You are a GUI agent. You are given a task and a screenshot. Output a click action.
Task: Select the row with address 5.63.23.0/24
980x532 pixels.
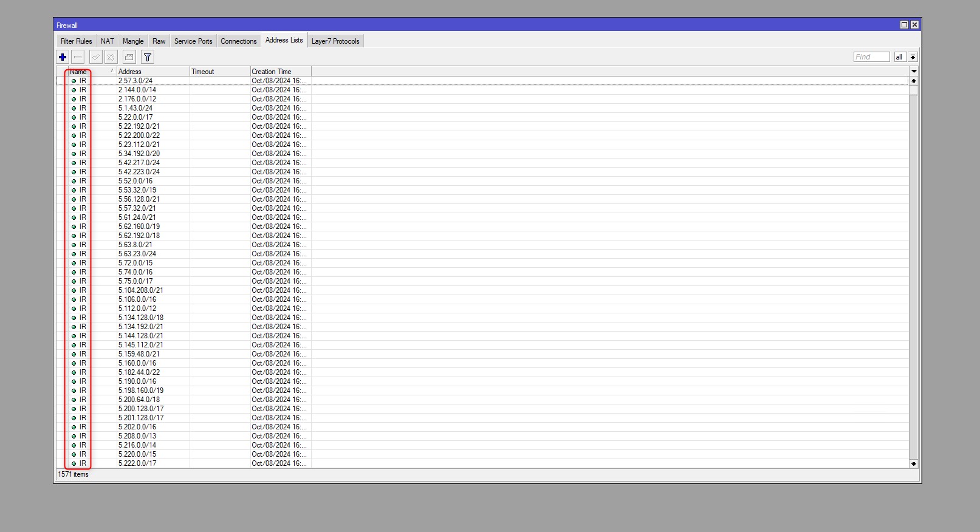[x=483, y=254]
